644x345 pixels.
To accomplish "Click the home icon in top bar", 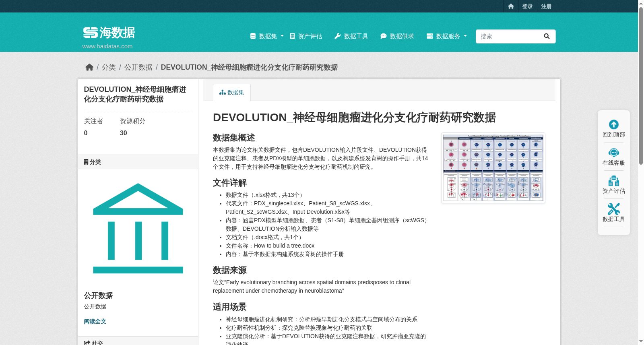I will pyautogui.click(x=511, y=6).
